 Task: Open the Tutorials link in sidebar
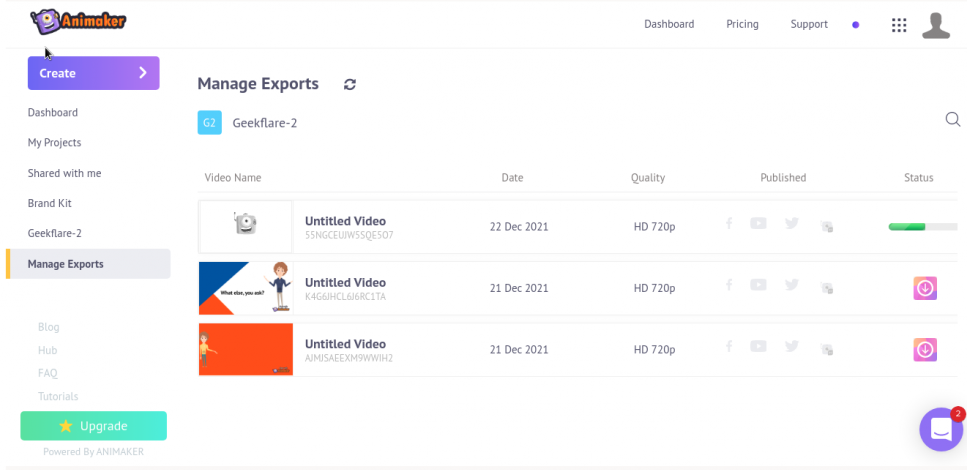(58, 396)
